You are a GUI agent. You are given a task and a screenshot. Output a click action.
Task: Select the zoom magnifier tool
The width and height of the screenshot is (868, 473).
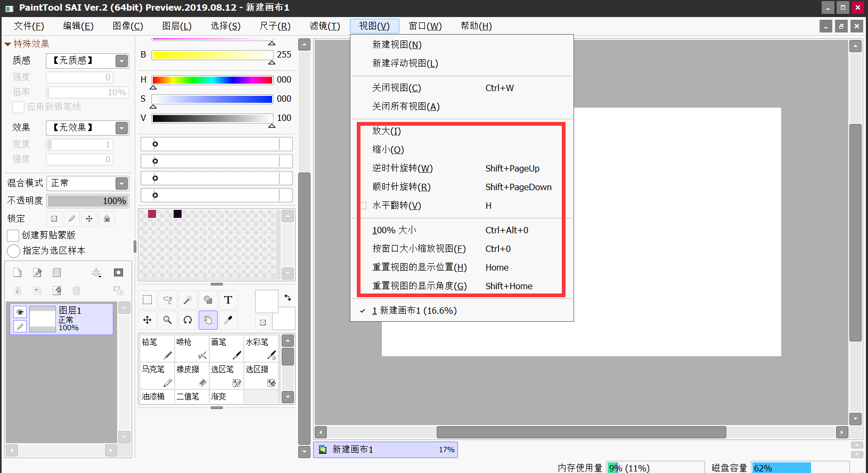pyautogui.click(x=167, y=320)
